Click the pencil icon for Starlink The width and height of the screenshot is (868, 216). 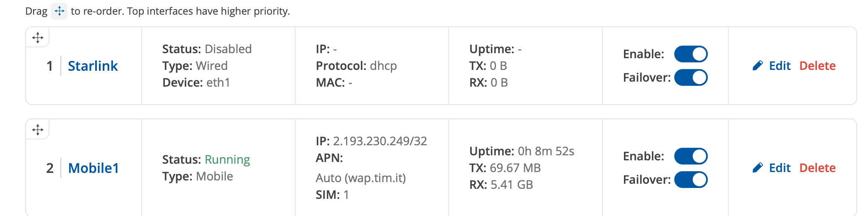(758, 66)
